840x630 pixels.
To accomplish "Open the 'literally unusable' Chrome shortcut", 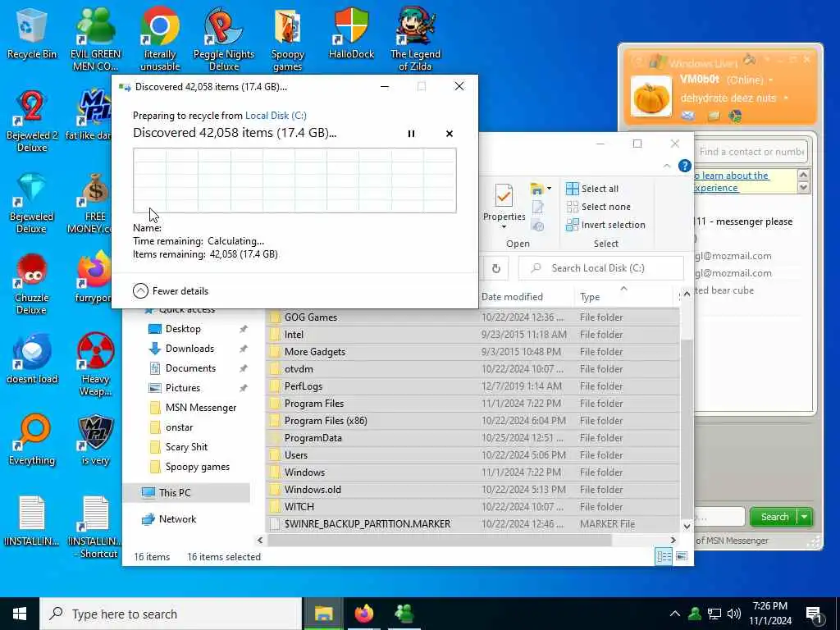I will tap(160, 39).
